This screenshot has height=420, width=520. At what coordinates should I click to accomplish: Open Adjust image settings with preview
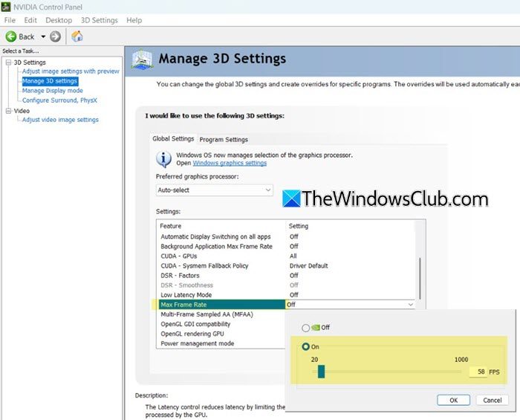point(71,71)
